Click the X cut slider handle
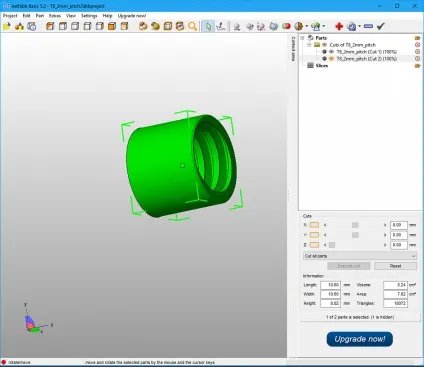 click(x=355, y=225)
